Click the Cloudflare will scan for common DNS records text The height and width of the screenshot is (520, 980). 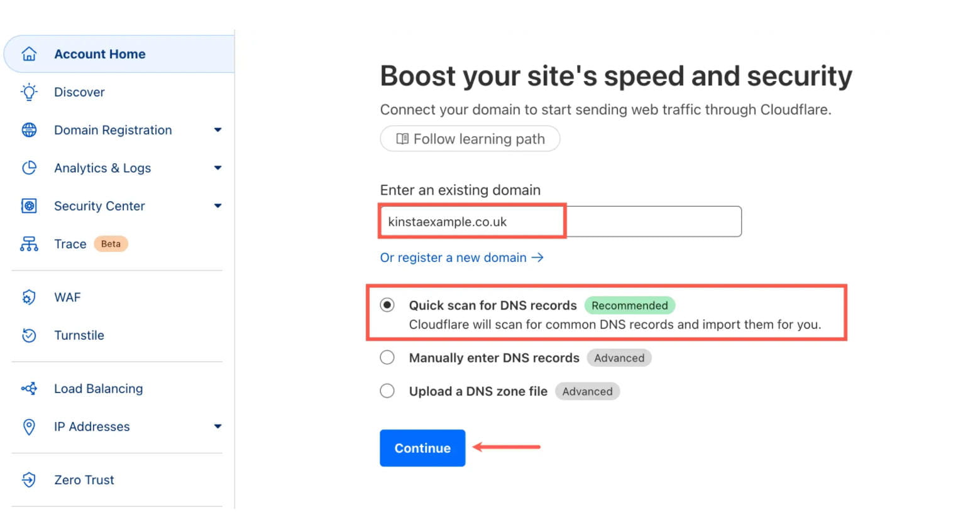[x=615, y=324]
